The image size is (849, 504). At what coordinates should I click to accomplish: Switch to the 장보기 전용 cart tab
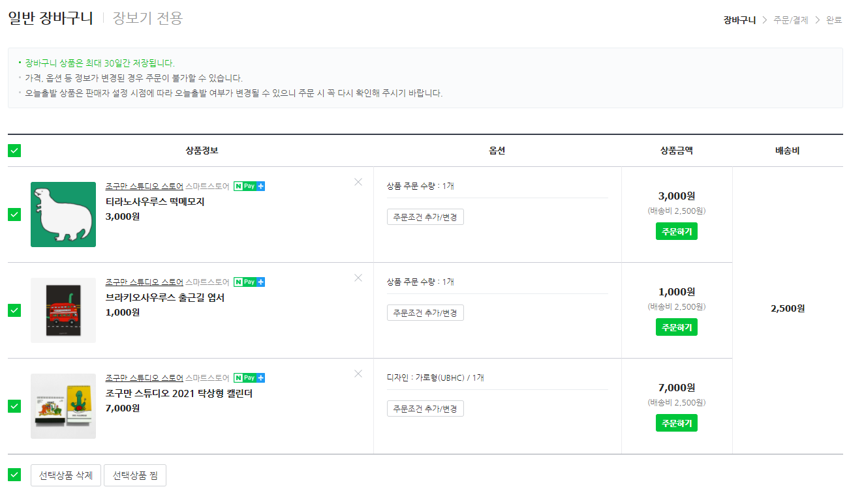point(147,18)
